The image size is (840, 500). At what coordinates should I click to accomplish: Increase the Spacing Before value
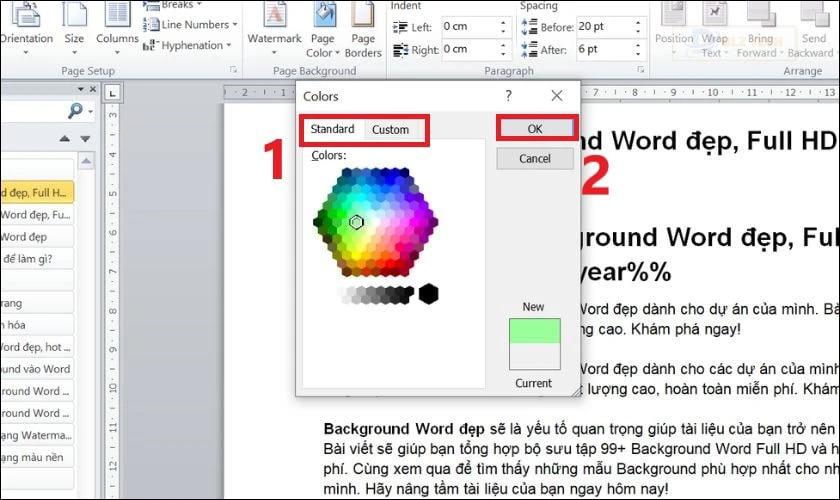pos(638,23)
